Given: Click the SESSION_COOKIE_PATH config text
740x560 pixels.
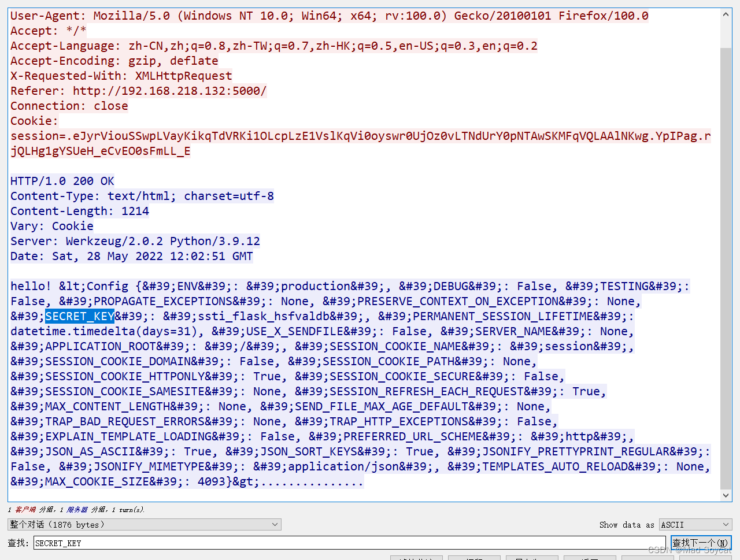Looking at the screenshot, I should tap(388, 361).
